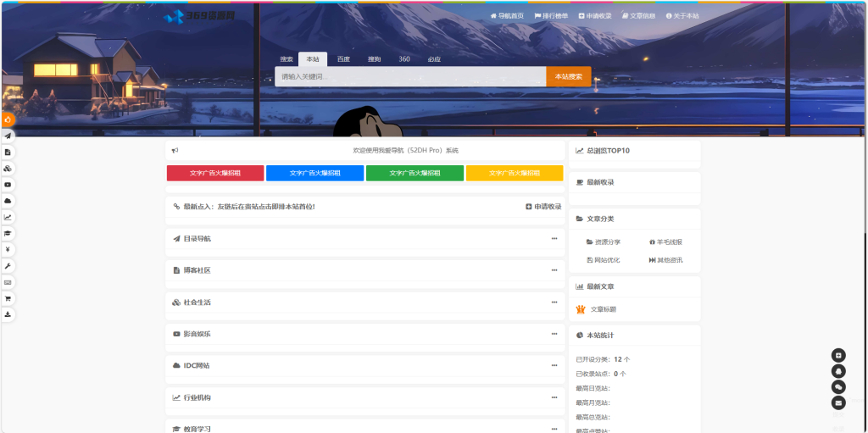Open the 网站优化 article category

tap(604, 259)
